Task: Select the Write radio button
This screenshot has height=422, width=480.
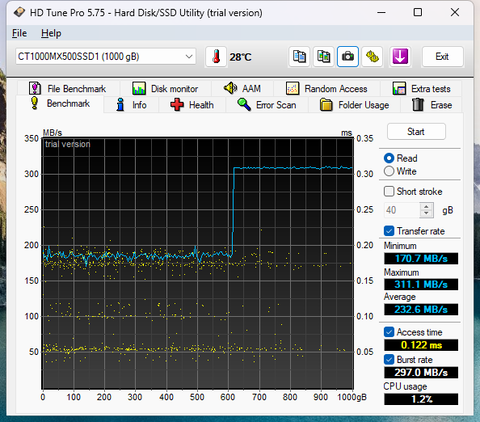Action: coord(389,171)
